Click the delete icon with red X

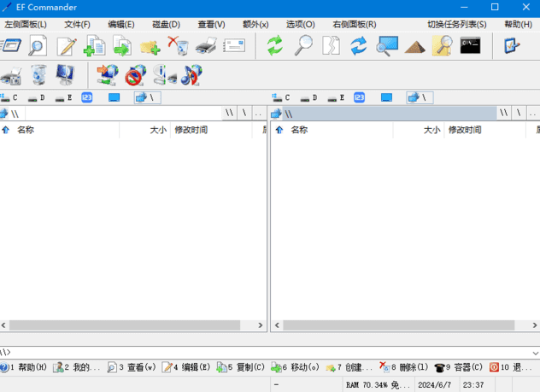tap(179, 46)
